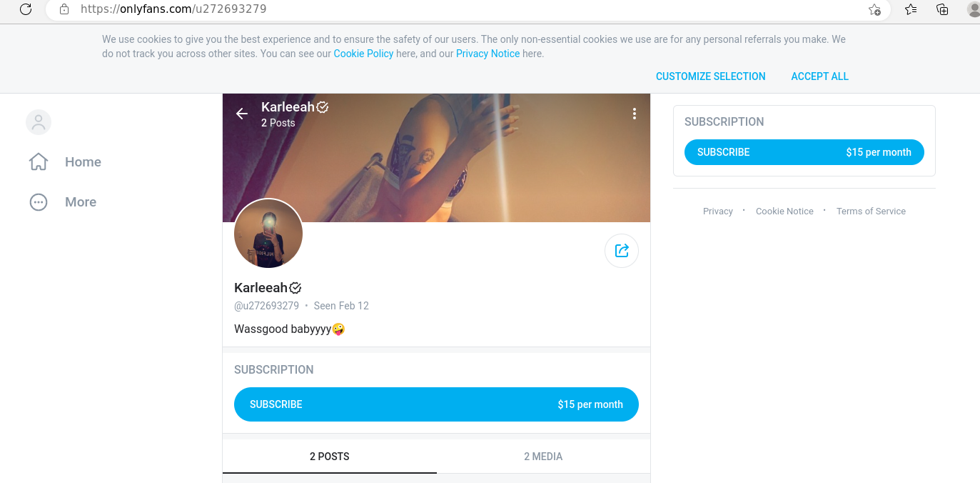Click the favorites star icon in address bar
Viewport: 980px width, 483px height.
tap(874, 9)
